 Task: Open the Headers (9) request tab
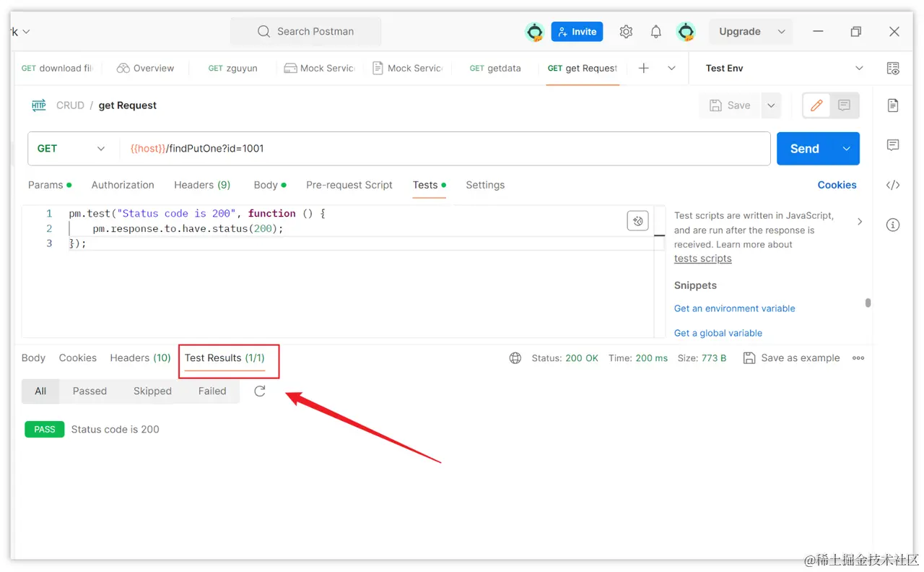coord(202,185)
